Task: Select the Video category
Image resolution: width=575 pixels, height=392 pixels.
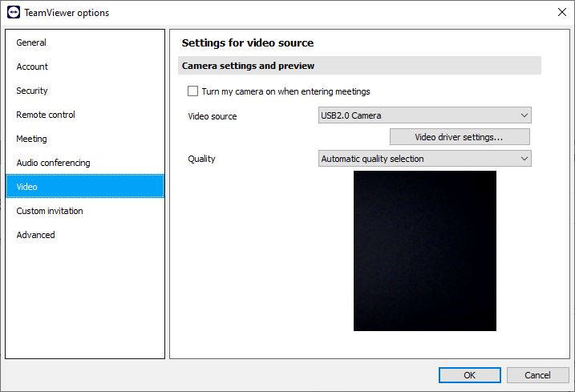Action: [x=85, y=186]
